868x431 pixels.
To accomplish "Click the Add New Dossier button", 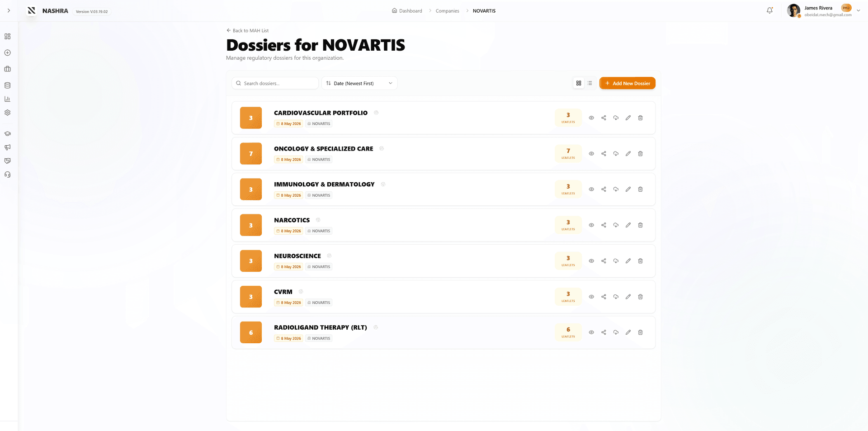I will (x=627, y=83).
